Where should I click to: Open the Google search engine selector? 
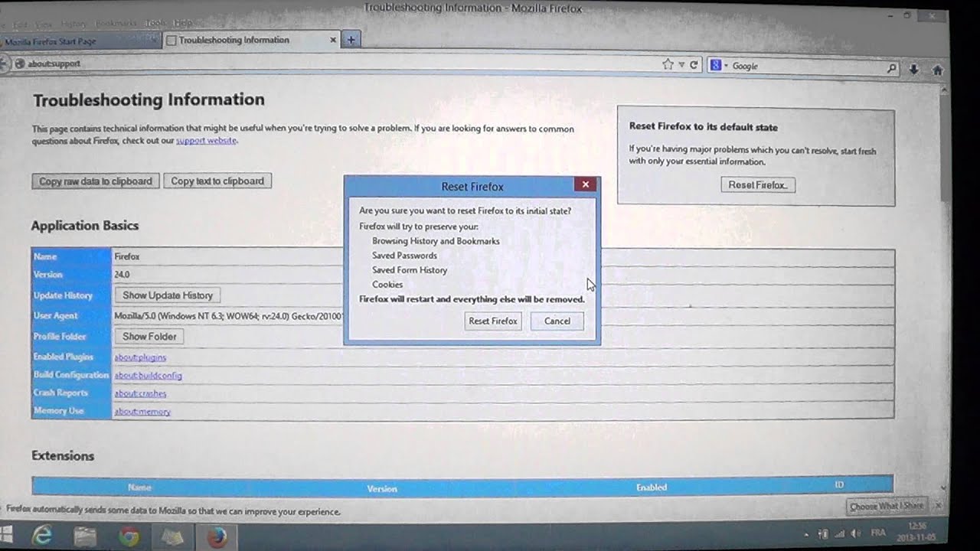tap(717, 66)
